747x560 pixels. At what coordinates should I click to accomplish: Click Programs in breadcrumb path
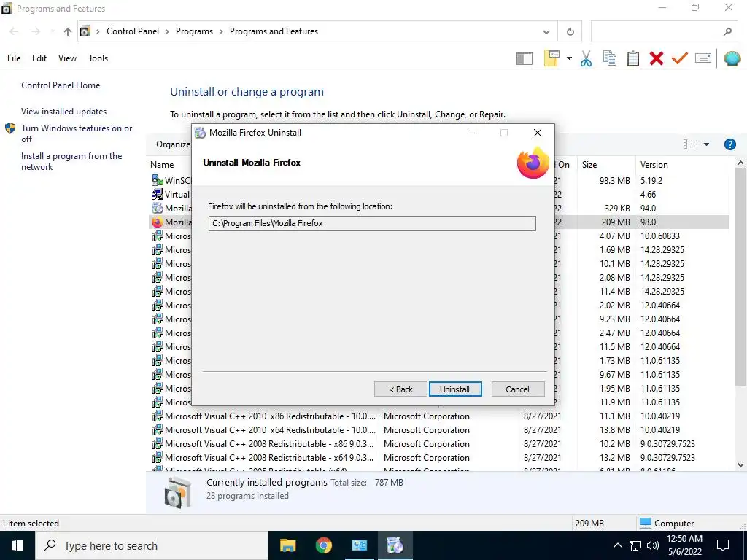tap(194, 31)
